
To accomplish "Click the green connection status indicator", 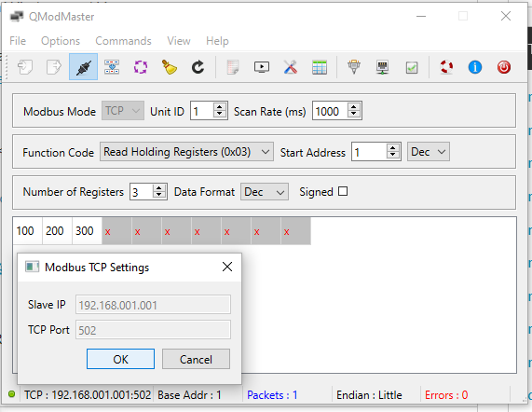I will click(12, 394).
